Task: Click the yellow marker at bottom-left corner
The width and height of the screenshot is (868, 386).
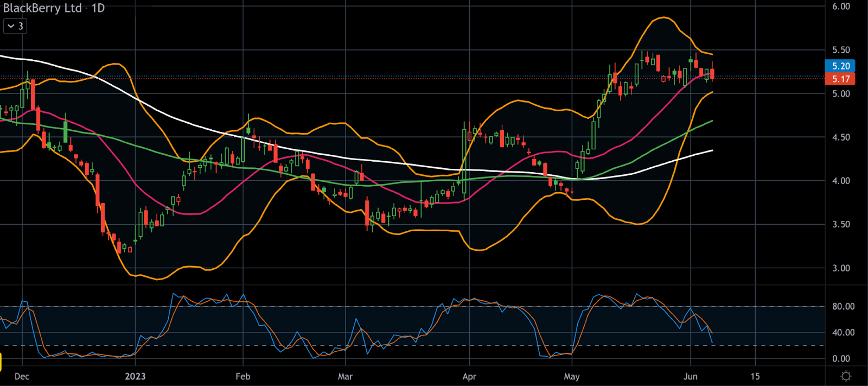Action: tap(1, 362)
